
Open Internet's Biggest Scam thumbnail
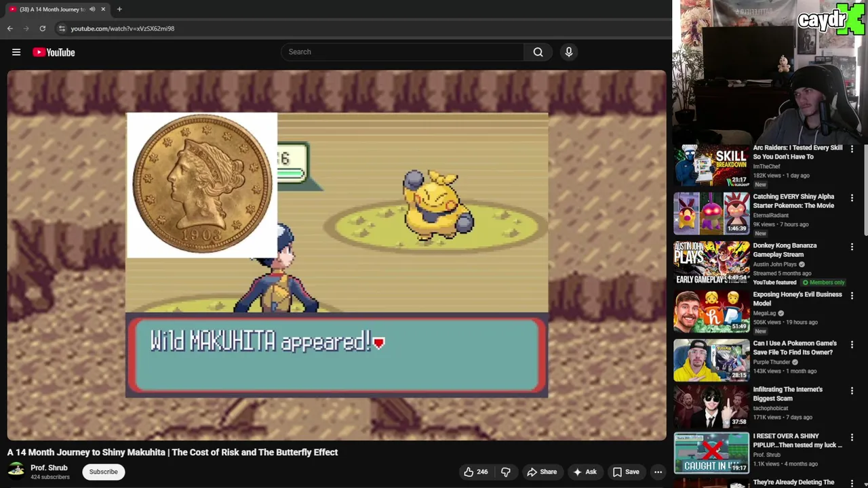(711, 406)
